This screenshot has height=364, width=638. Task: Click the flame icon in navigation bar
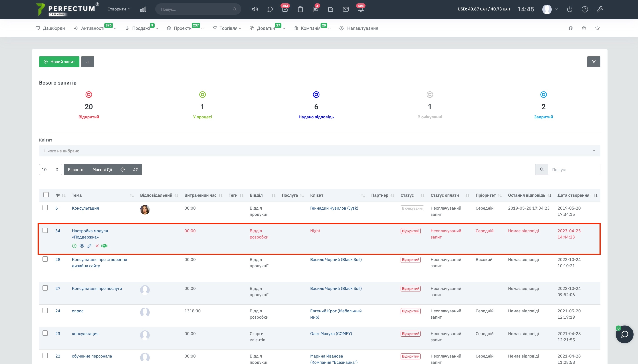[584, 28]
